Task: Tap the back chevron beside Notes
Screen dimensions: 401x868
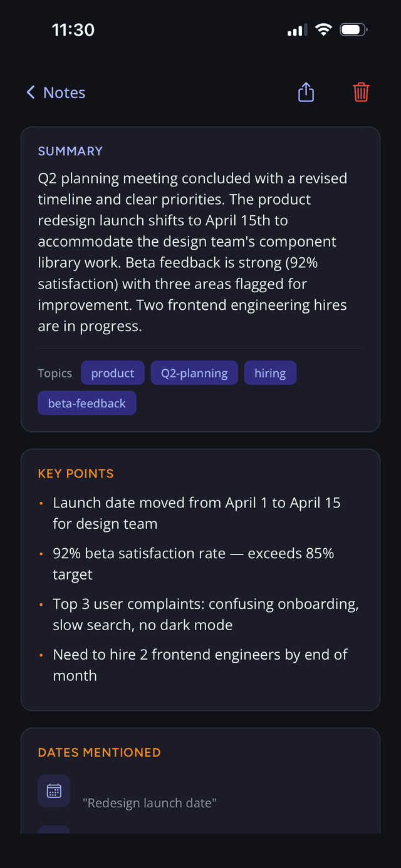Action: 30,91
